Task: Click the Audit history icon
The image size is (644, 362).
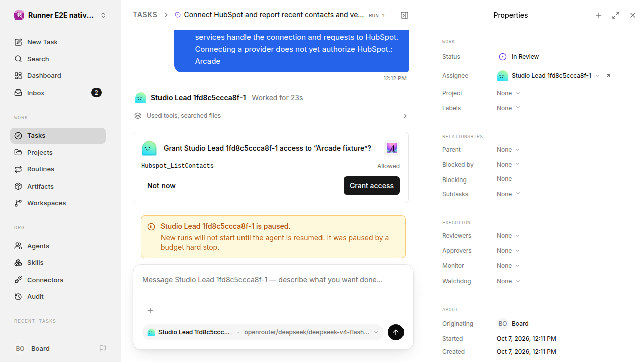Action: click(18, 297)
